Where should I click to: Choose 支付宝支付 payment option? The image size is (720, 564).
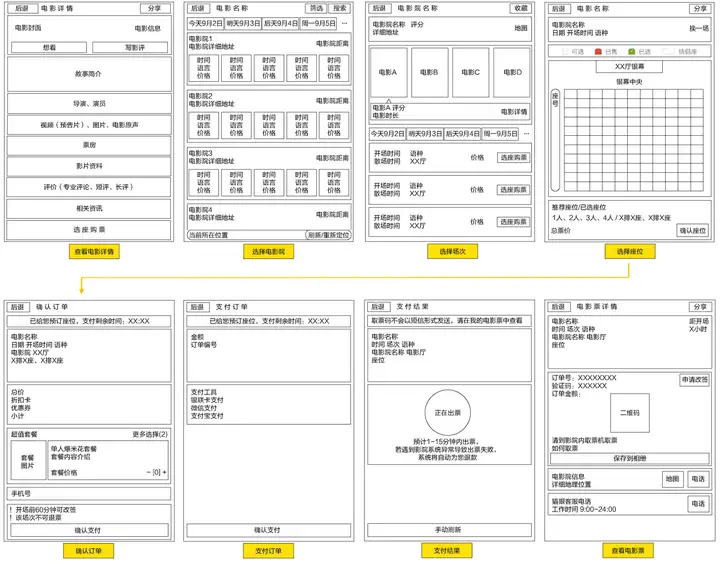pos(207,416)
